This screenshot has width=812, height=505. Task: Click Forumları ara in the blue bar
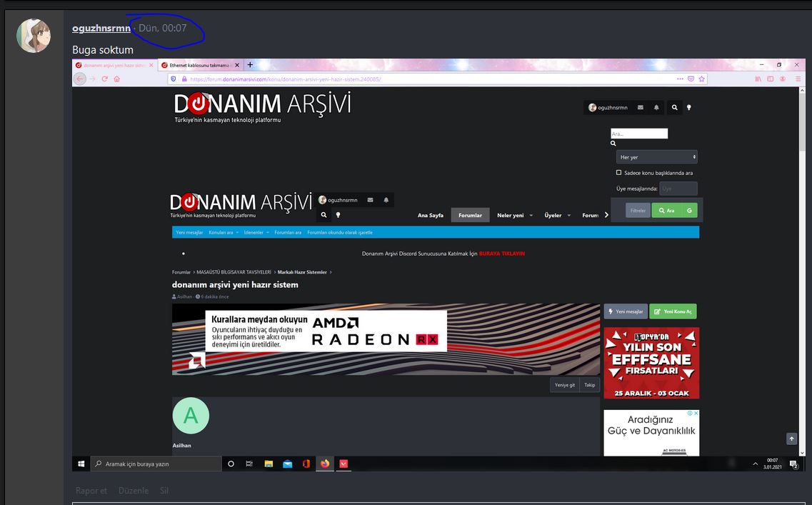[288, 233]
